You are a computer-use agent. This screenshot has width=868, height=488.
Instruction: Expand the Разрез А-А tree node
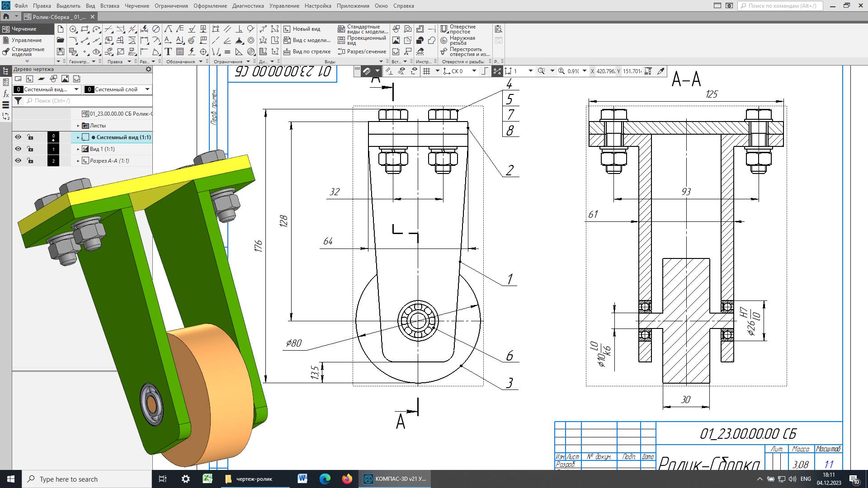(x=78, y=161)
